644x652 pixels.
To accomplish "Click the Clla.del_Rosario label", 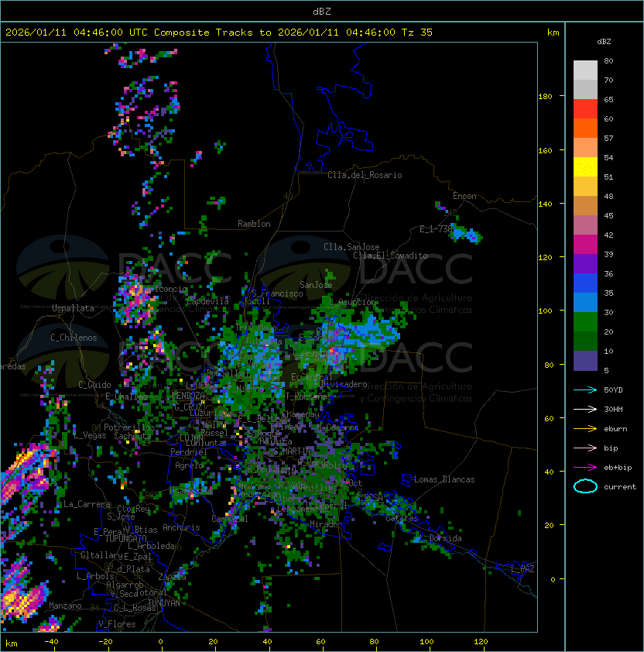I will [x=365, y=176].
